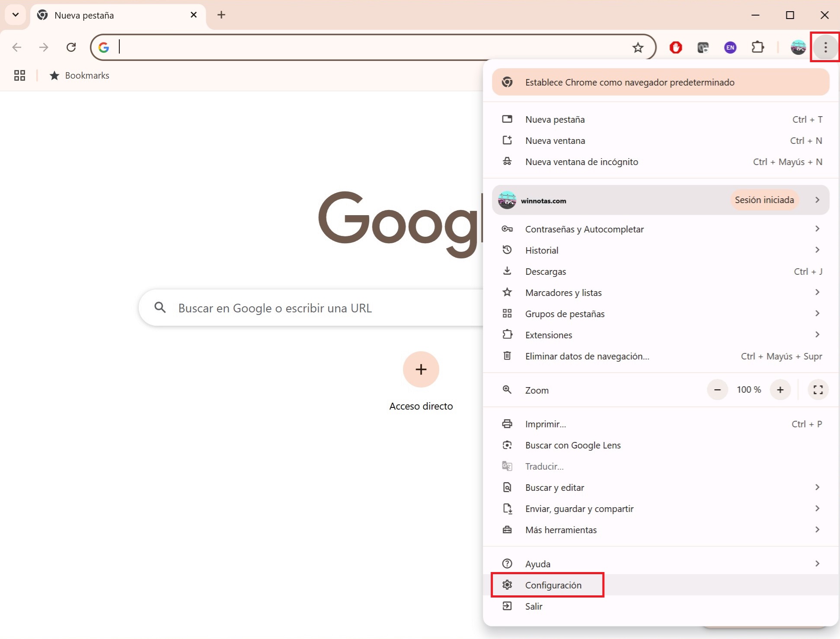This screenshot has width=840, height=639.
Task: Open Nueva ventana de incógnito
Action: pyautogui.click(x=661, y=162)
